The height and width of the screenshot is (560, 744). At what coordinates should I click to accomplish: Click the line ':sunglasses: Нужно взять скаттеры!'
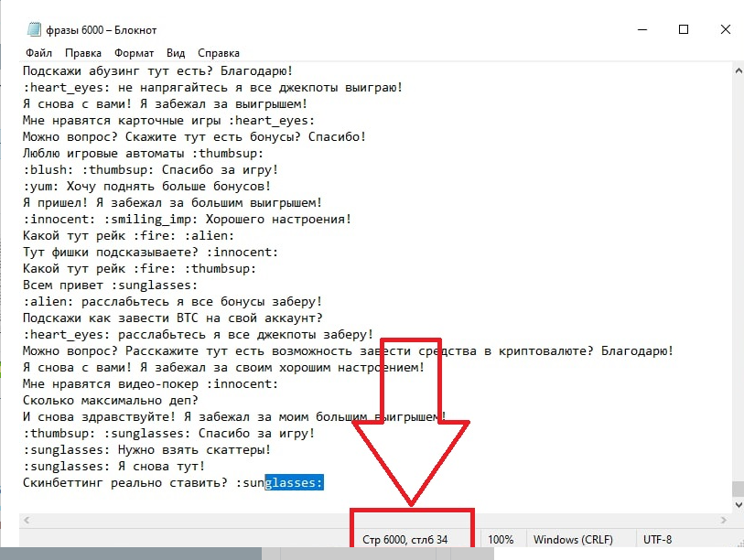(x=147, y=450)
